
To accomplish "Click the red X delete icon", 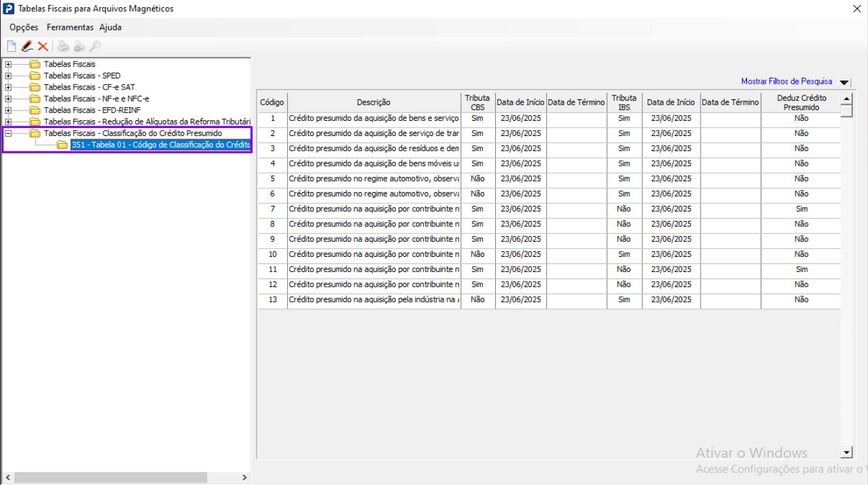I will coord(43,46).
